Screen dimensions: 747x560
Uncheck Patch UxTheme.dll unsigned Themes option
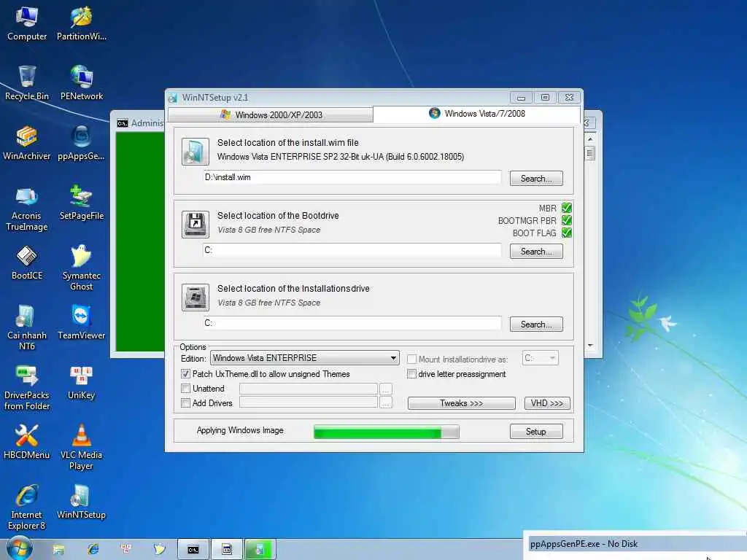click(186, 374)
